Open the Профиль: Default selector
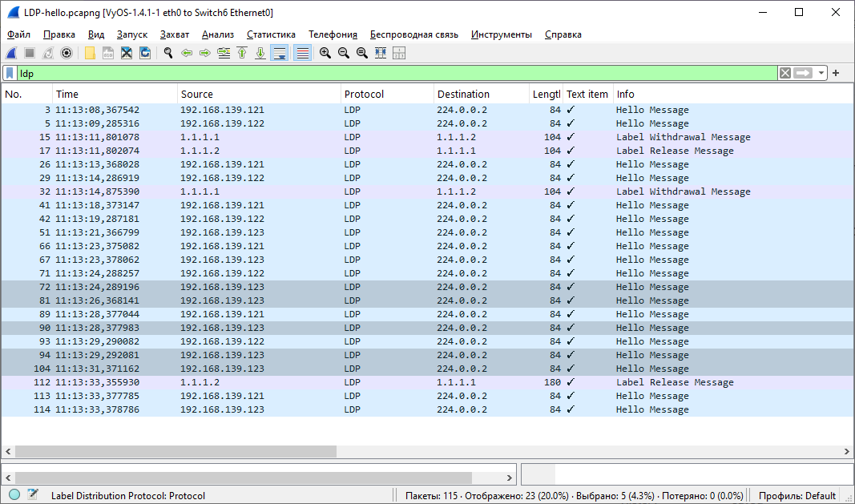Image resolution: width=855 pixels, height=504 pixels. coord(797,495)
